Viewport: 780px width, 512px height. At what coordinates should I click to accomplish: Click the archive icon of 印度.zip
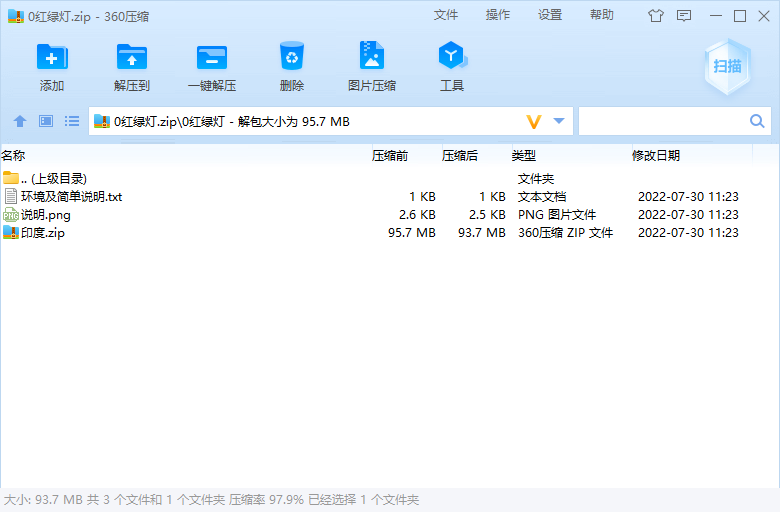(11, 232)
